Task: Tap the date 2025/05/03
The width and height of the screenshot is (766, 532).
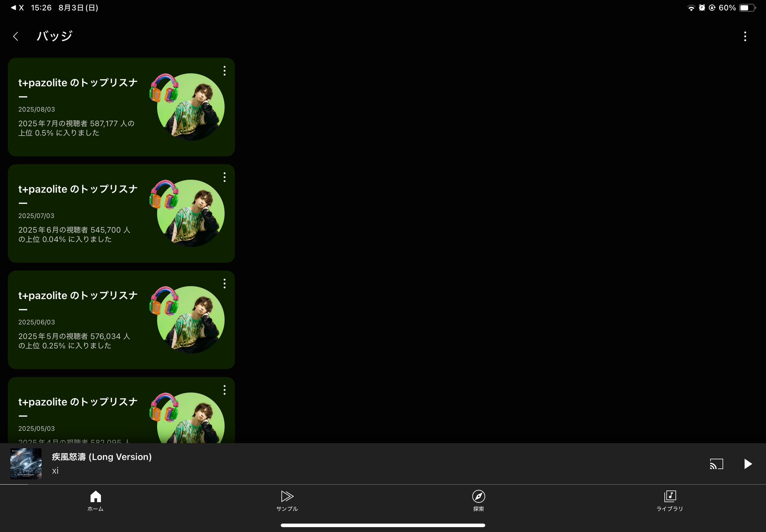Action: 37,429
